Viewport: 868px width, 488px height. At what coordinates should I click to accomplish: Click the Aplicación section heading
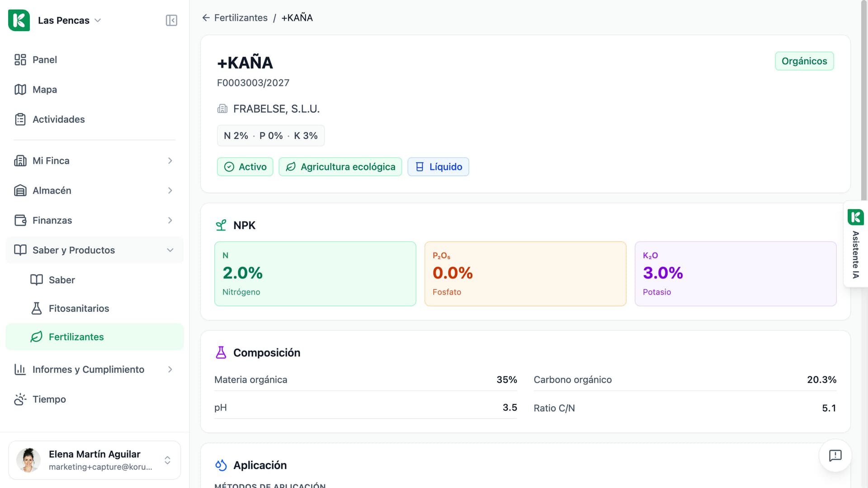[260, 465]
